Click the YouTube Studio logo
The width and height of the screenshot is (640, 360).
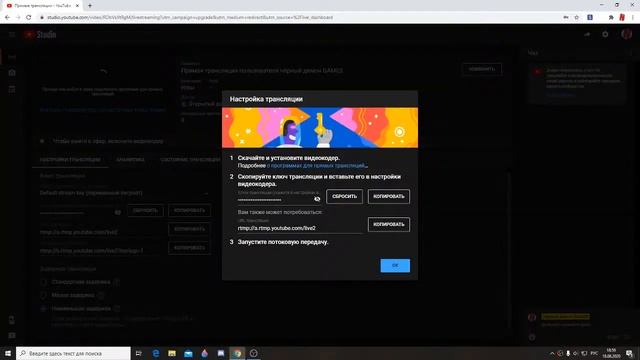pos(40,35)
